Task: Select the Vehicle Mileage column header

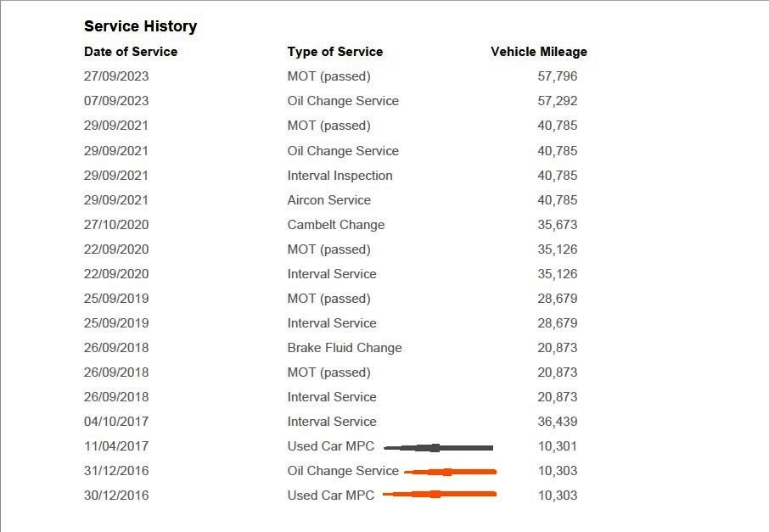Action: pos(538,52)
